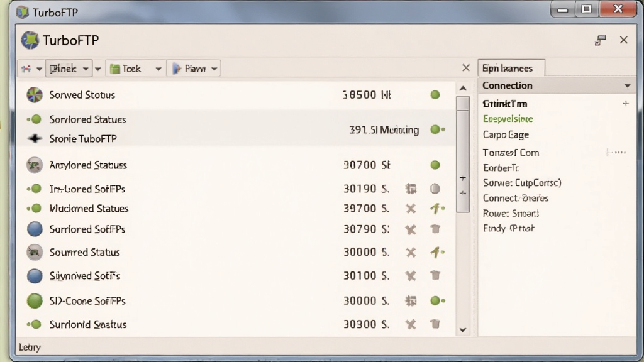Click the green Tcek folder icon
The height and width of the screenshot is (362, 644).
(115, 69)
